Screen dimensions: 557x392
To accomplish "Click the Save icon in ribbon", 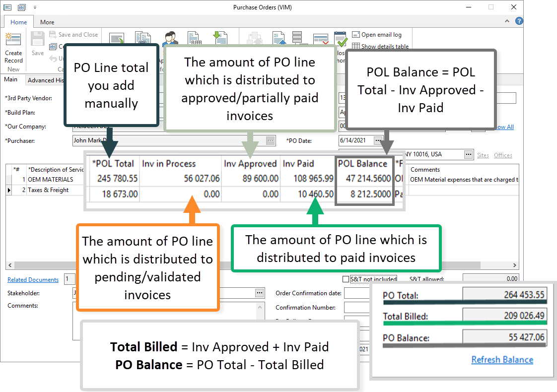I will pos(38,39).
